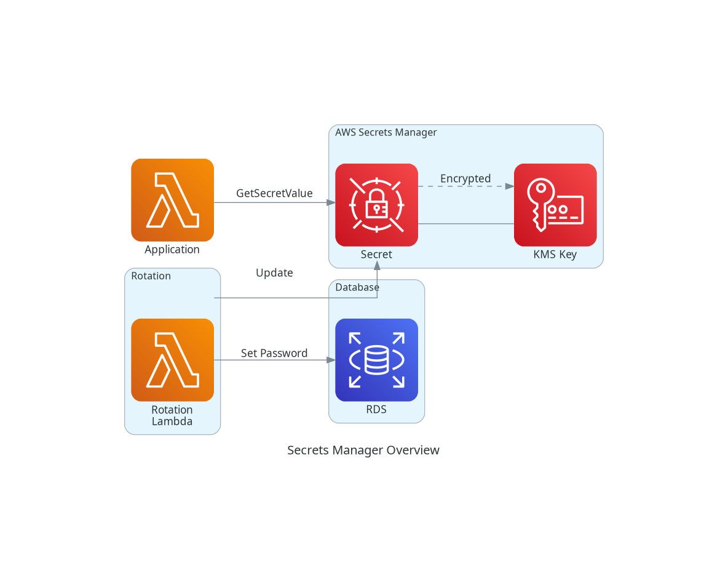
Task: Click the 'Rotation Lambda' label
Action: 172,416
